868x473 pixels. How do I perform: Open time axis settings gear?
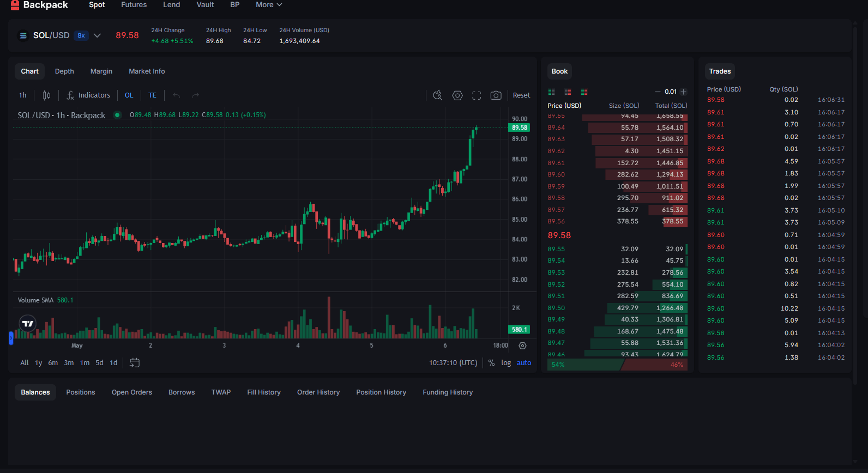coord(522,345)
